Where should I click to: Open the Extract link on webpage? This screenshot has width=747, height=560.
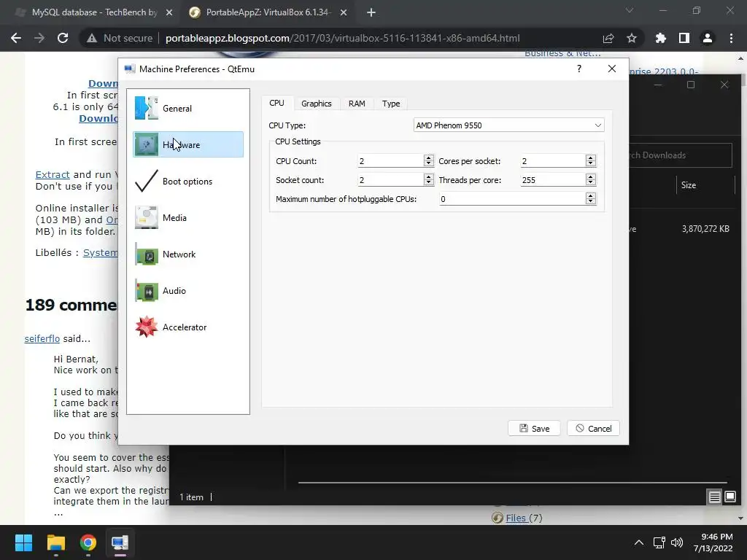pos(53,175)
